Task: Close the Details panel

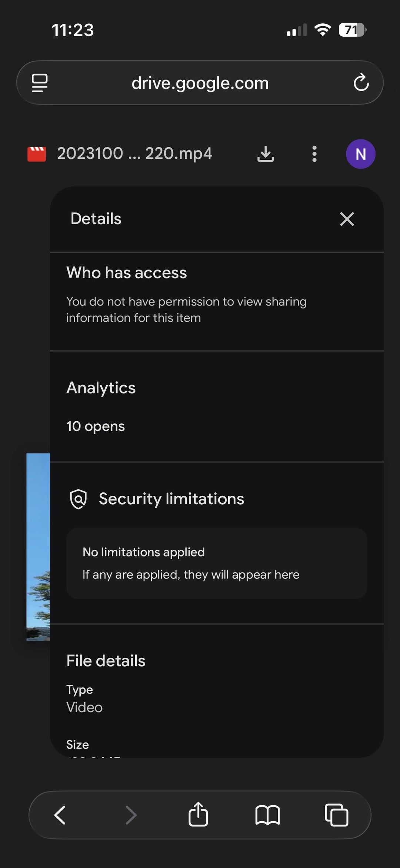Action: [347, 219]
